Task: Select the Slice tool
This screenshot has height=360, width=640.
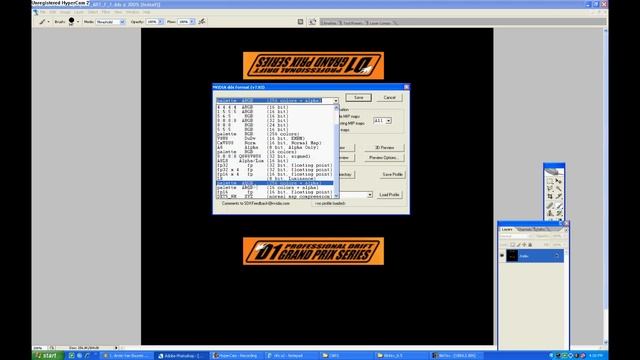Action: click(559, 196)
